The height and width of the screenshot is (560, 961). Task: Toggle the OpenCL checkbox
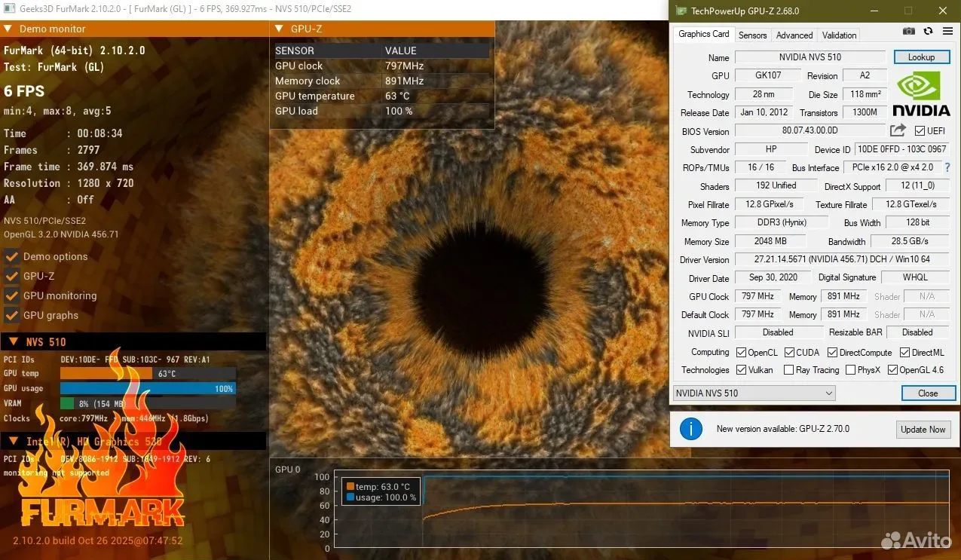pos(741,353)
